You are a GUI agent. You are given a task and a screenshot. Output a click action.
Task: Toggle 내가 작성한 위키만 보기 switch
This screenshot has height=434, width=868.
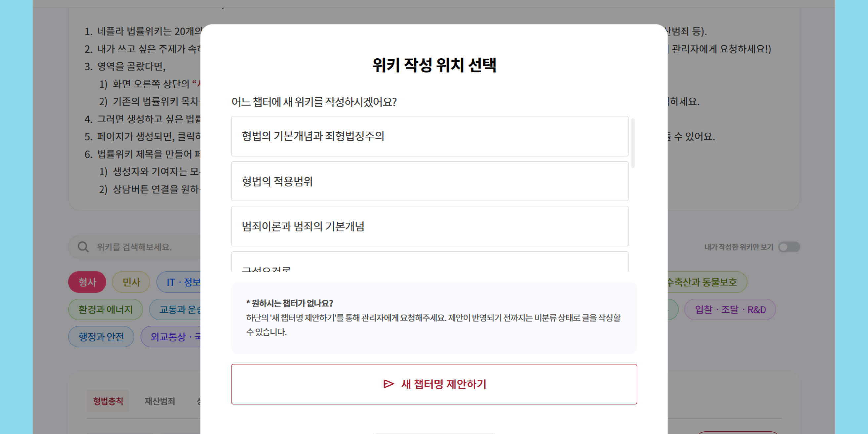point(789,247)
